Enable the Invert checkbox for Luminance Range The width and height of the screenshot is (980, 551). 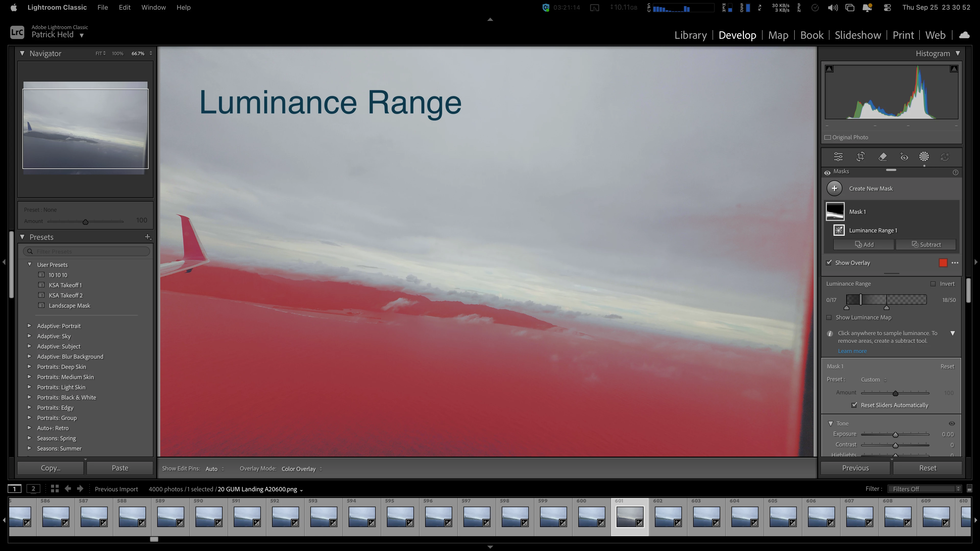tap(933, 284)
